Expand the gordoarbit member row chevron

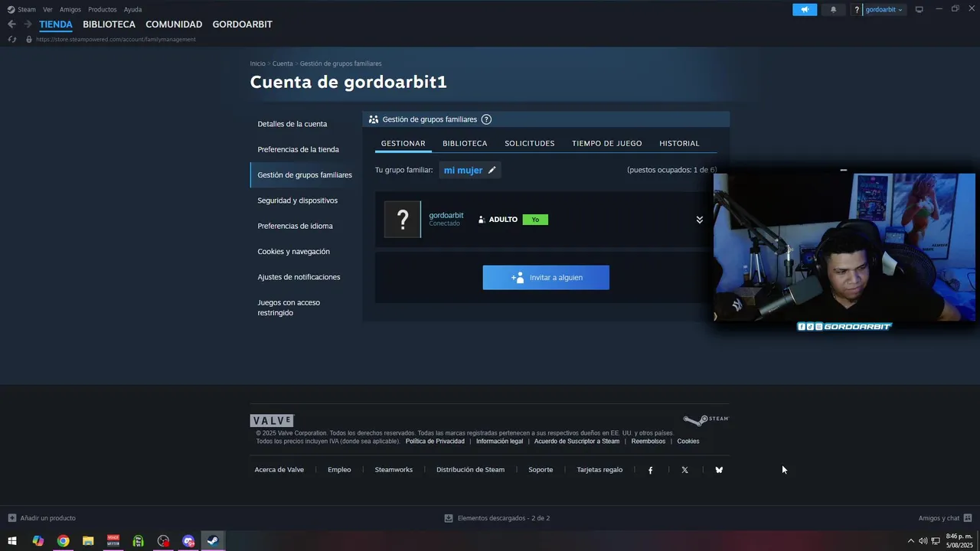point(699,220)
